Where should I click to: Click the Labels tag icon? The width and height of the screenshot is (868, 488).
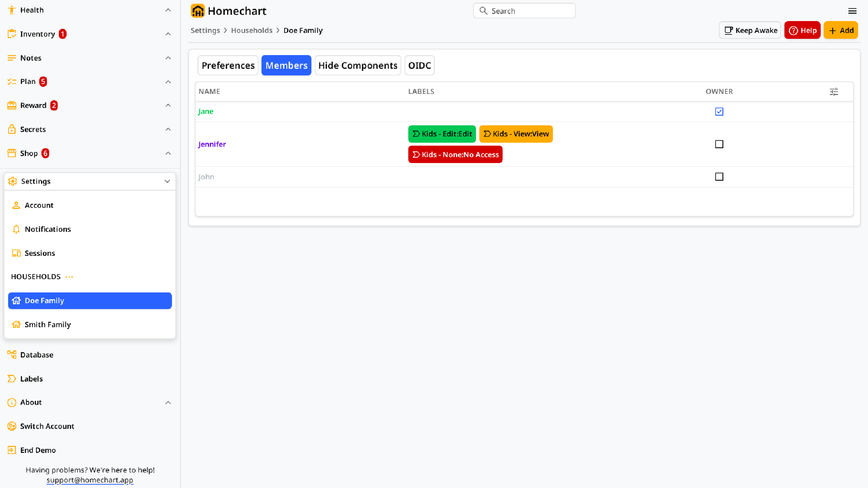(x=12, y=379)
